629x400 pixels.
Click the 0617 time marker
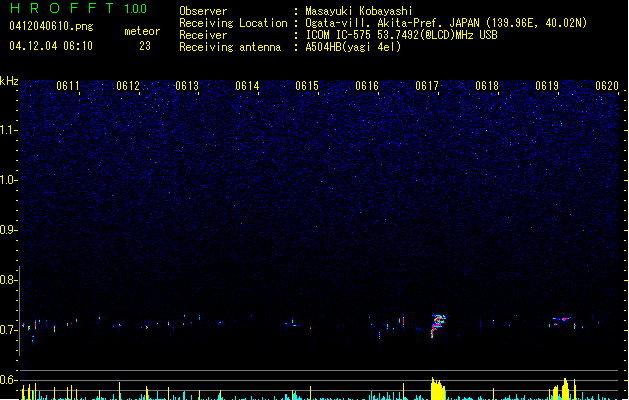[427, 86]
